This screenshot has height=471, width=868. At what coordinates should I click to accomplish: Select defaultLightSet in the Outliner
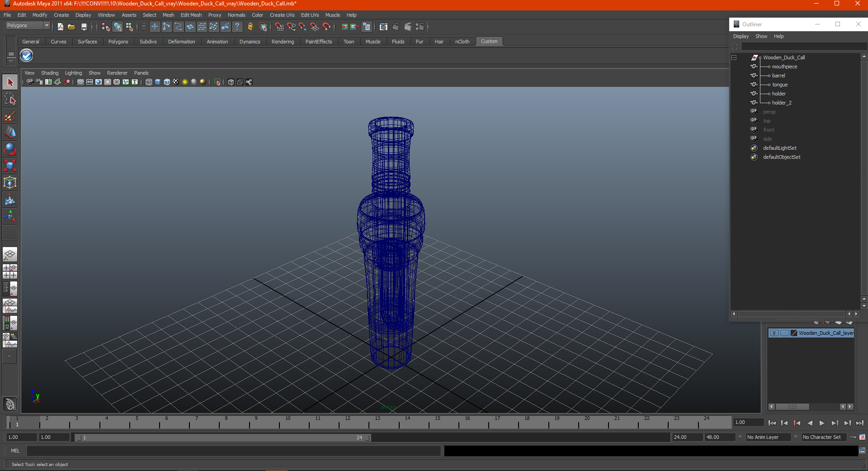tap(780, 148)
